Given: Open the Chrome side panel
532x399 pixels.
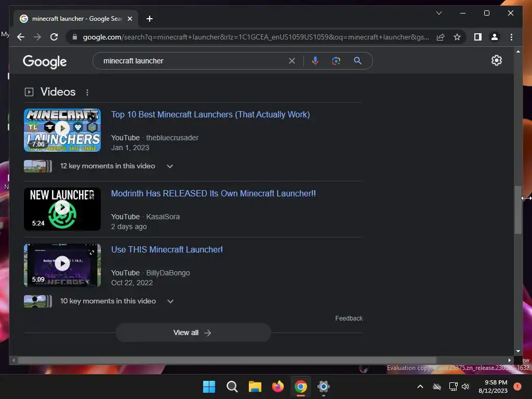Looking at the screenshot, I should [478, 37].
